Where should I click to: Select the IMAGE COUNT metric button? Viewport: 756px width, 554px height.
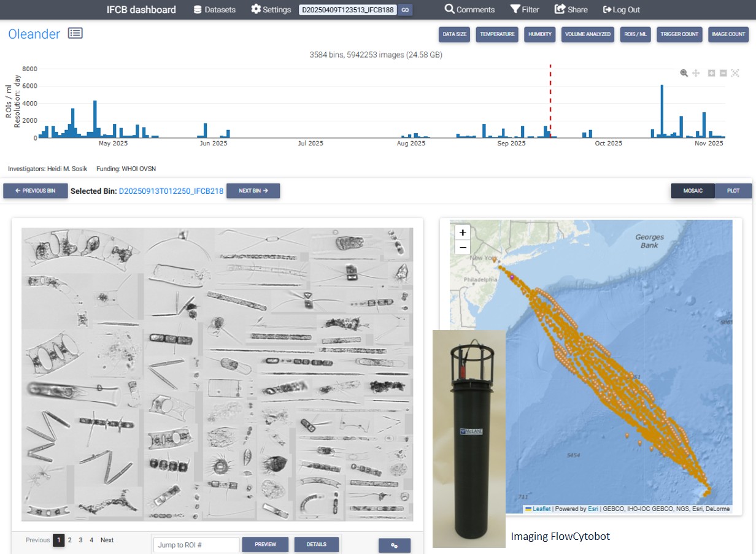(728, 34)
